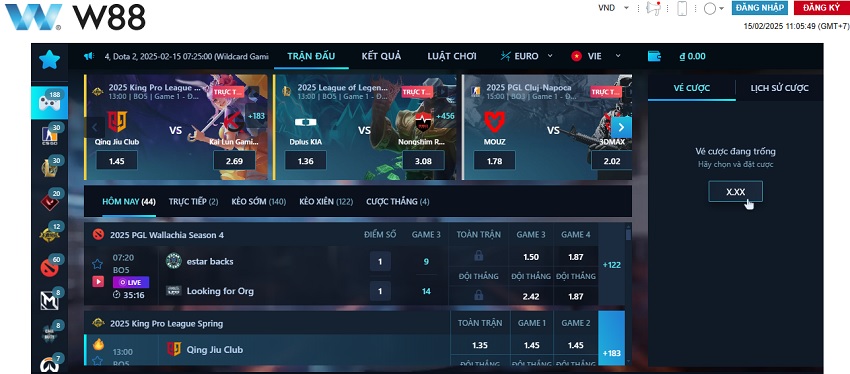850x374 pixels.
Task: Expand the VIE language dropdown
Action: [x=595, y=56]
